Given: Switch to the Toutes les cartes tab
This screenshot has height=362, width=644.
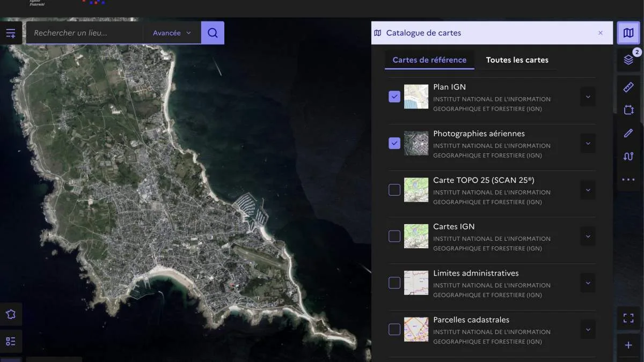Looking at the screenshot, I should [517, 60].
